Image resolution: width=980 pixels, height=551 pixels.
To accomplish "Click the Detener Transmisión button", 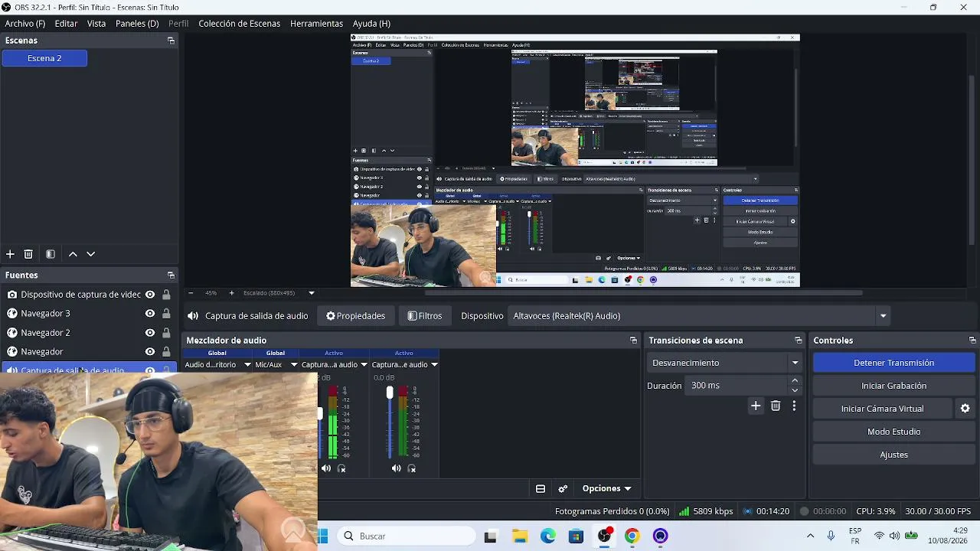I will 893,363.
